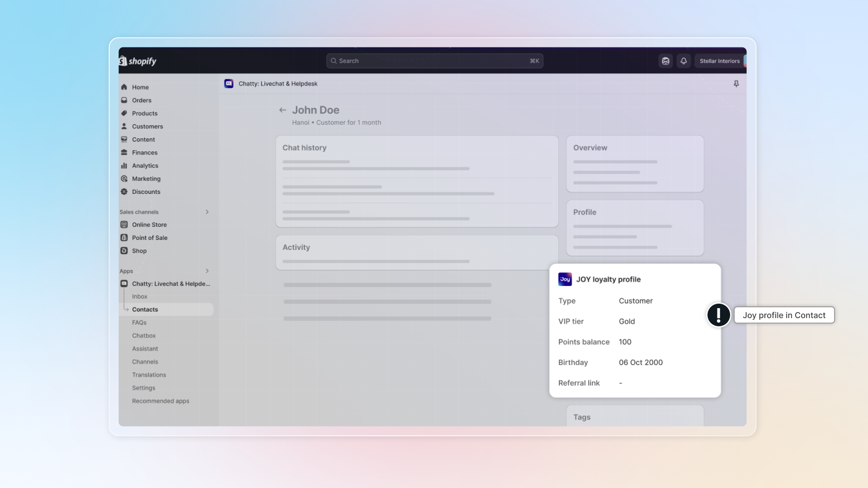Open the notifications bell icon
Screen dimensions: 868x488
684,61
